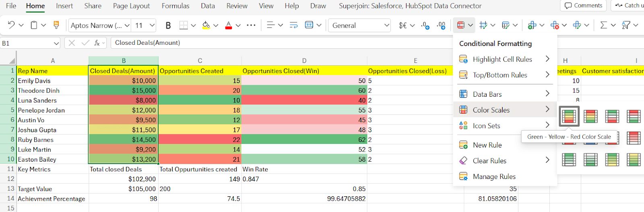The height and width of the screenshot is (212, 644).
Task: Open the Undo history dropdown arrow
Action: [x=21, y=25]
